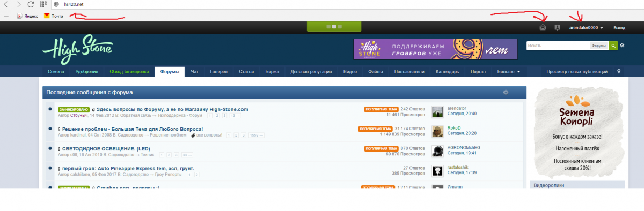Click the map marker icon in navigation bar

pos(619,71)
